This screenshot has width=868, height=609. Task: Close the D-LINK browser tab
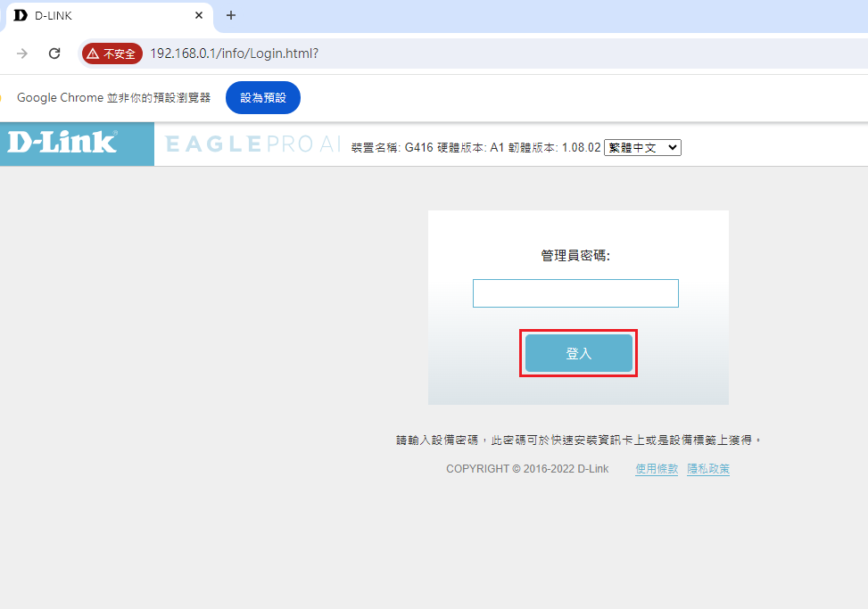pos(198,15)
